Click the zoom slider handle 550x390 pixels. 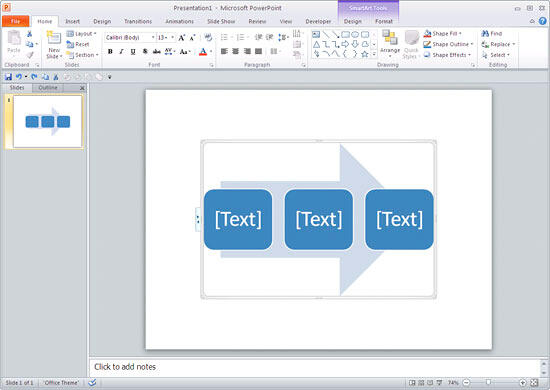[x=488, y=382]
